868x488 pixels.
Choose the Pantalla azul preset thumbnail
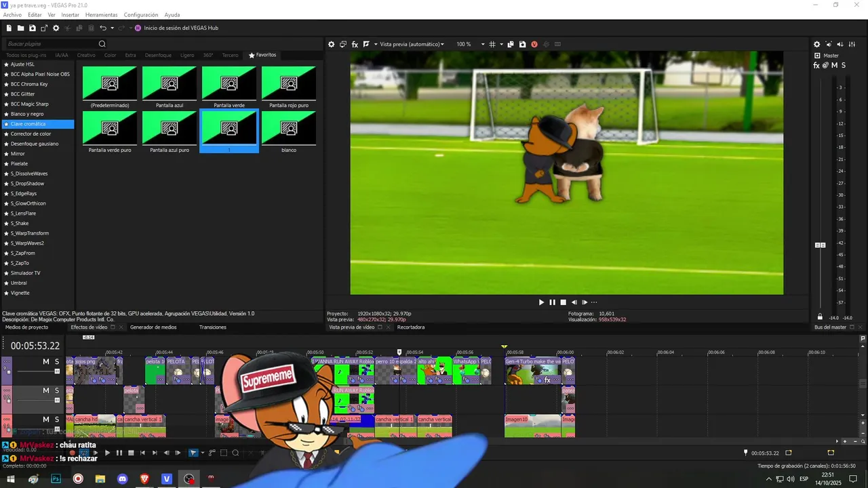170,83
